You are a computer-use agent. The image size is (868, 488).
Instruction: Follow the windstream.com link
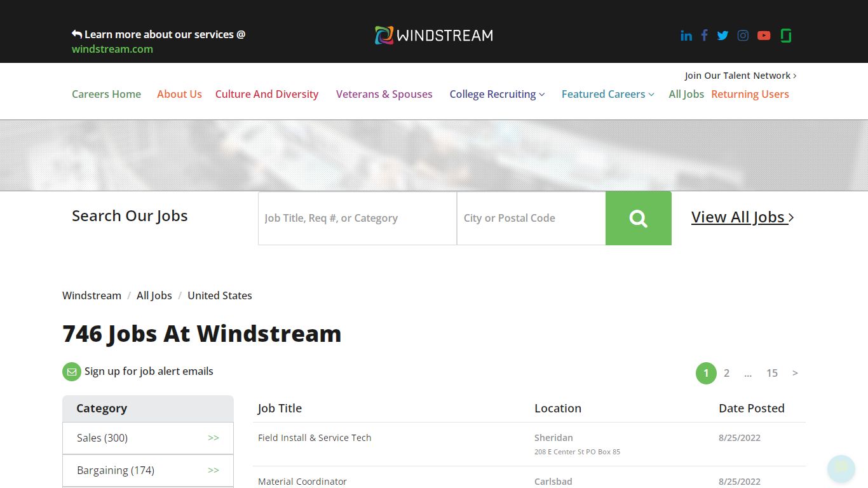pyautogui.click(x=112, y=49)
